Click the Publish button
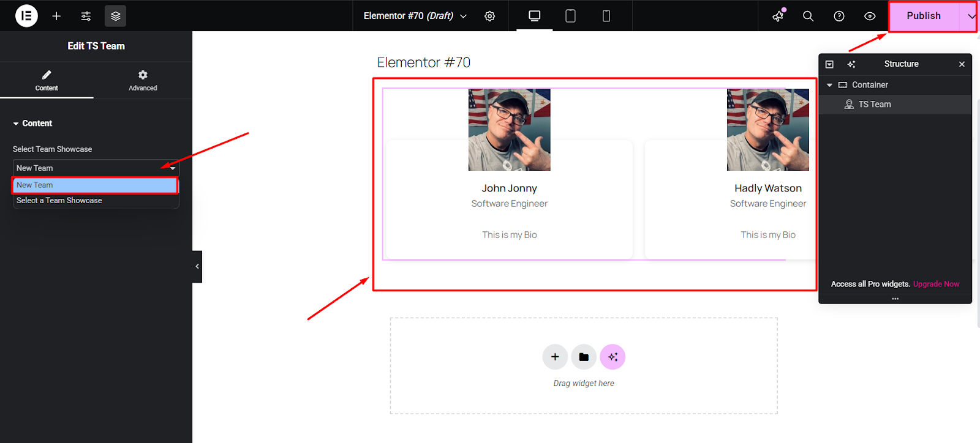The width and height of the screenshot is (980, 443). [x=923, y=16]
